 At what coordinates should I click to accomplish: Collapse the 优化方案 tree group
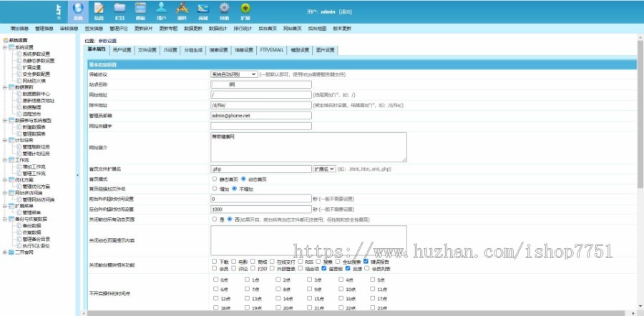[4, 179]
